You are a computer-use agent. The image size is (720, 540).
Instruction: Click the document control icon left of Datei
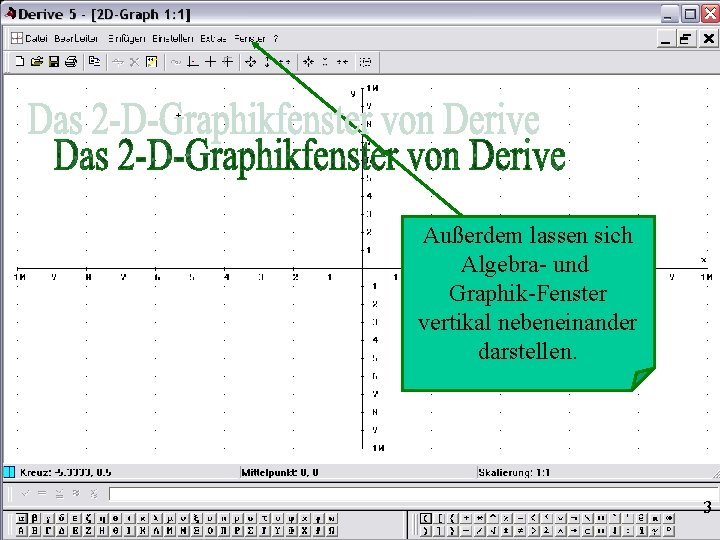pyautogui.click(x=17, y=38)
